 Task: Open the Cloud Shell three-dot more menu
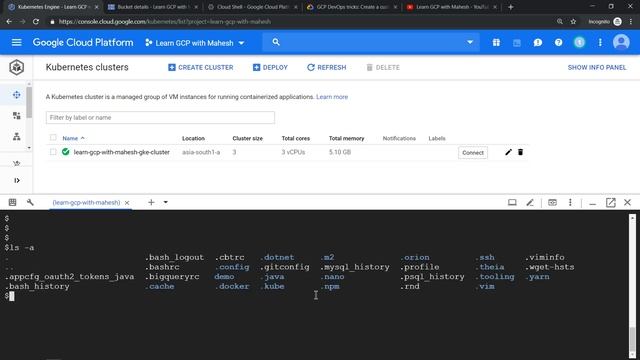(570, 202)
